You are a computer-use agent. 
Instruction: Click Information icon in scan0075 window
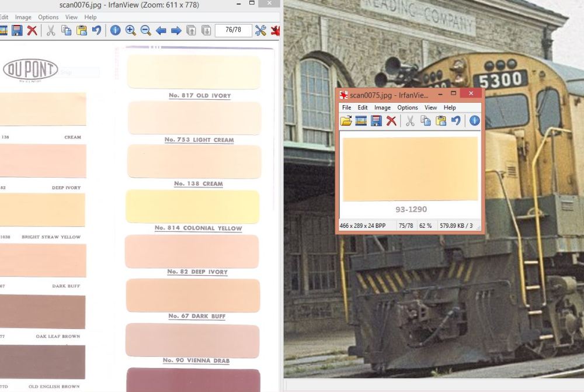(474, 121)
